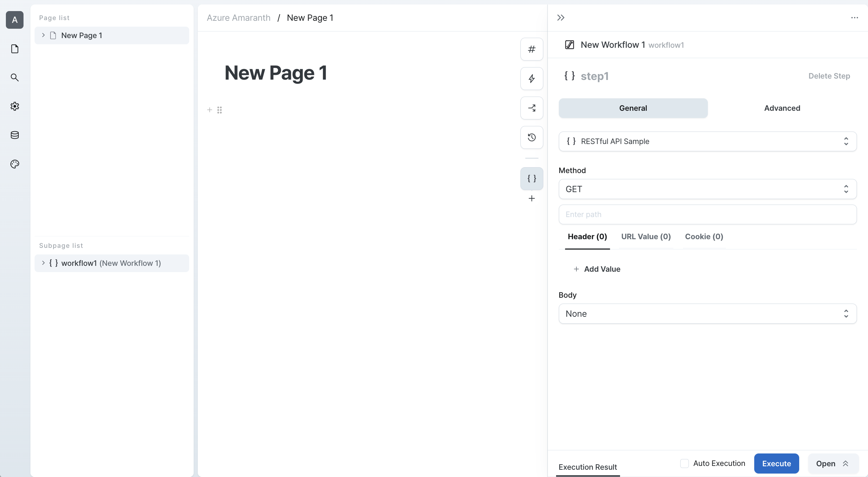Open the pages icon in left sidebar
Image resolution: width=868 pixels, height=477 pixels.
tap(15, 49)
